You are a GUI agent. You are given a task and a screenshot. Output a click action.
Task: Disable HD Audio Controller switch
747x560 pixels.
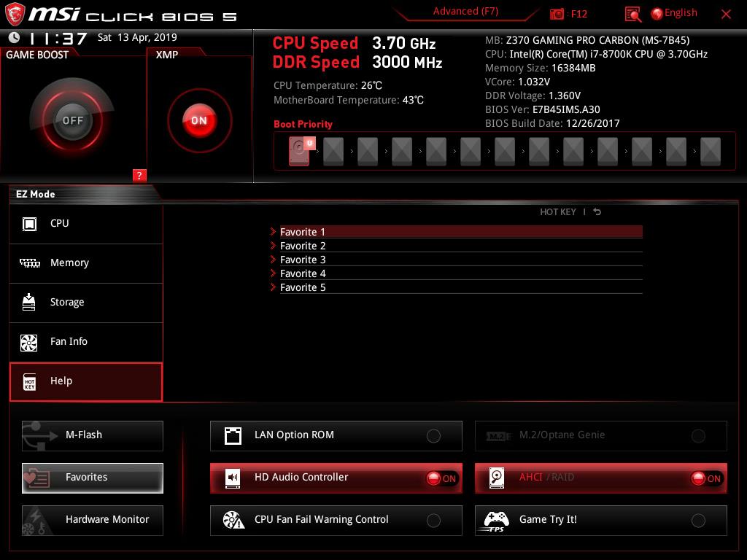point(441,478)
